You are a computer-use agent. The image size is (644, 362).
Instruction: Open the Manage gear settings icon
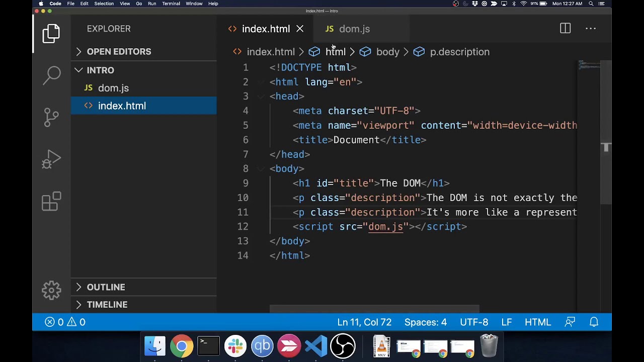pos(51,290)
